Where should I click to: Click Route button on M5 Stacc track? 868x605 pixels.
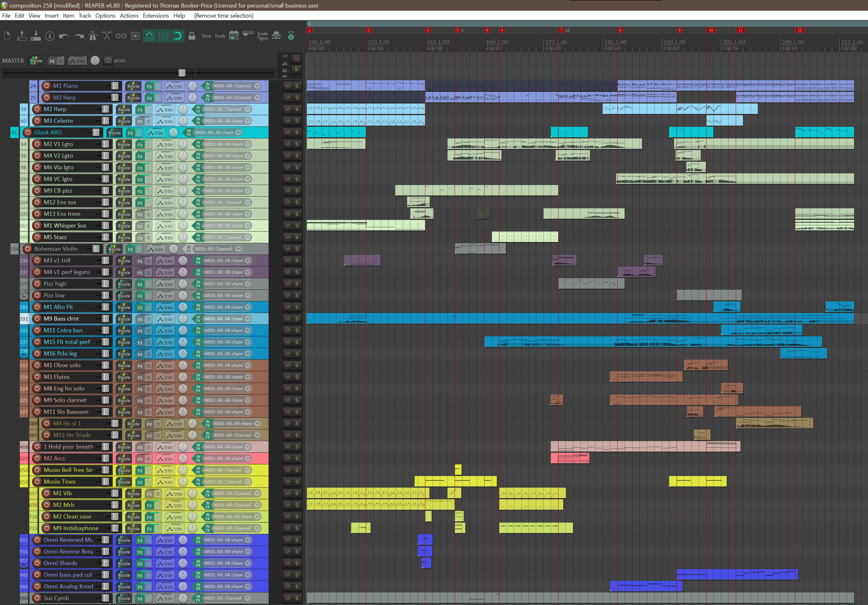(x=124, y=237)
